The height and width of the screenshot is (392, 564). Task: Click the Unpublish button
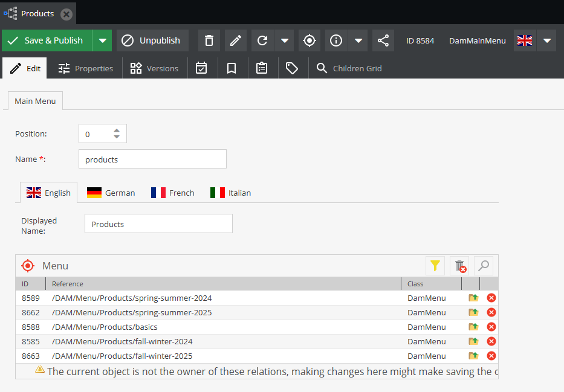152,40
